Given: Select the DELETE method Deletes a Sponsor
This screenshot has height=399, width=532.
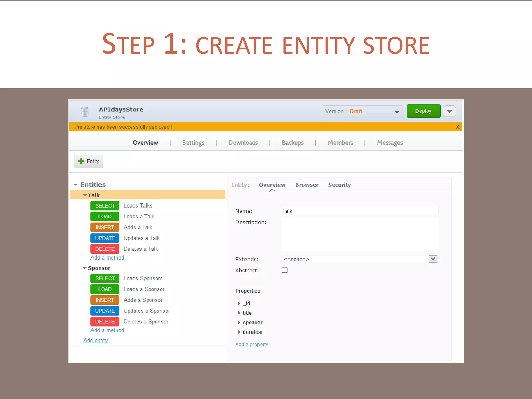Looking at the screenshot, I should (x=105, y=322).
